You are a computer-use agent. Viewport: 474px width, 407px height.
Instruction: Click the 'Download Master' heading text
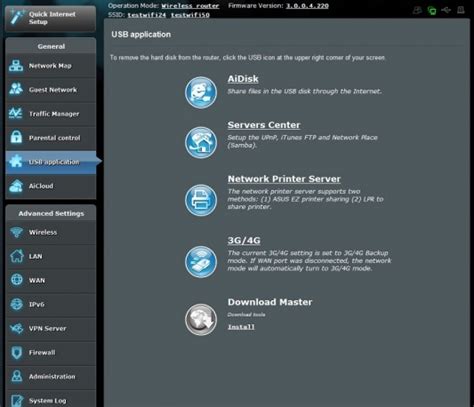tap(270, 302)
